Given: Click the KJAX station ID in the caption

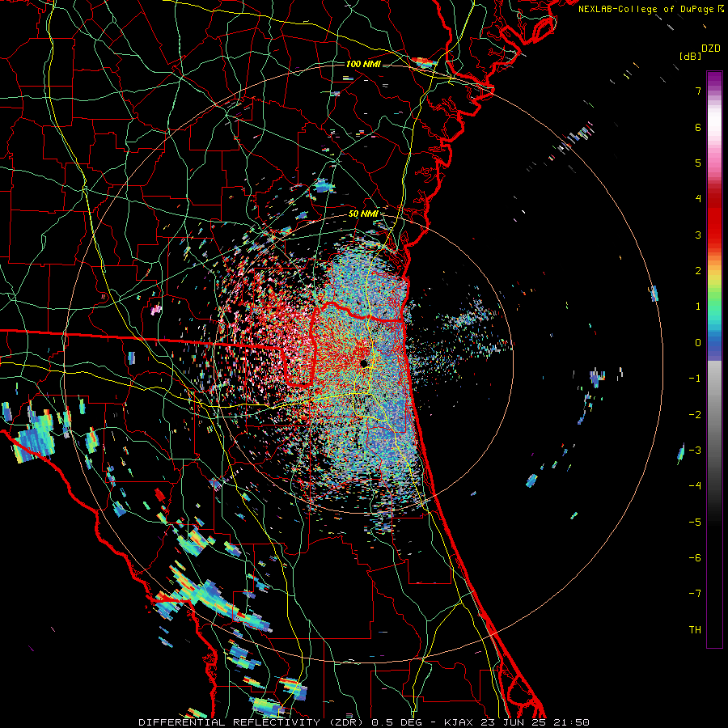Looking at the screenshot, I should point(459,722).
